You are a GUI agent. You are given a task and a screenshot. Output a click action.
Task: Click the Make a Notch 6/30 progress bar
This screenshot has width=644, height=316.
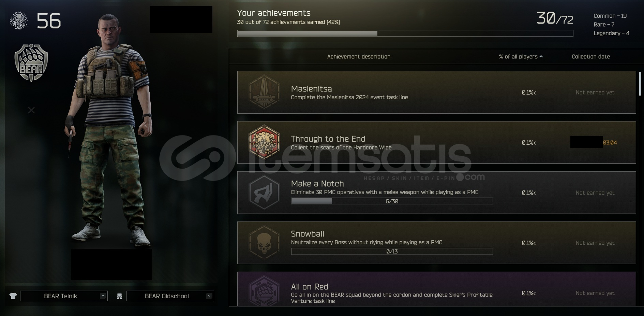coord(392,201)
